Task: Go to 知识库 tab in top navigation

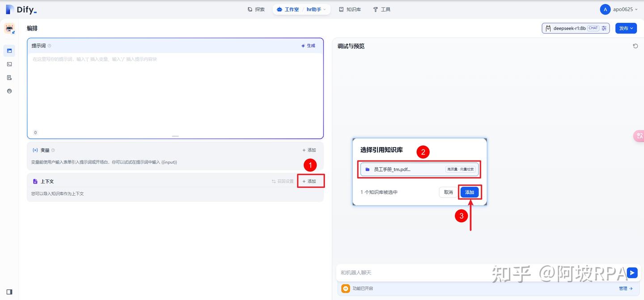Action: pos(350,9)
